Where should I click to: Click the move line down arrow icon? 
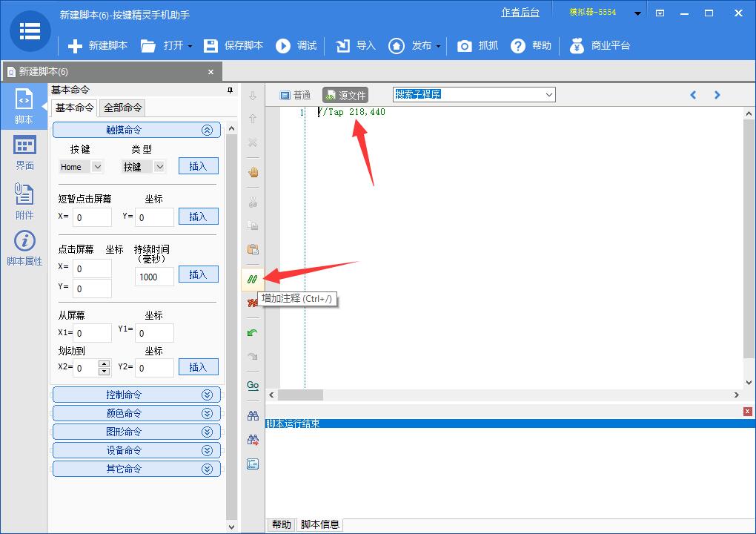(x=253, y=96)
